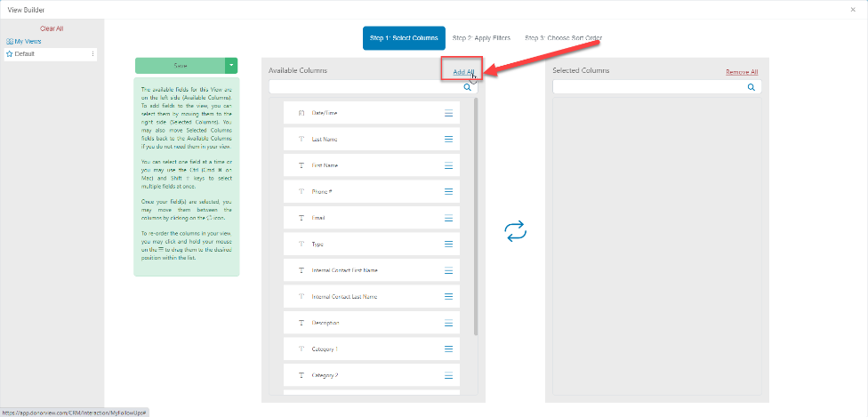Focus the Selected Columns search field
The image size is (868, 417).
(x=657, y=87)
